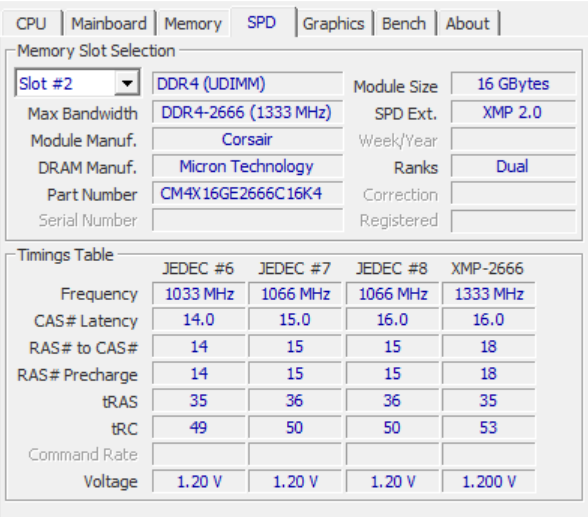Viewport: 588px width, 517px height.
Task: Select the JEDEC #6 RAS# Precharge value 14
Action: tap(199, 374)
